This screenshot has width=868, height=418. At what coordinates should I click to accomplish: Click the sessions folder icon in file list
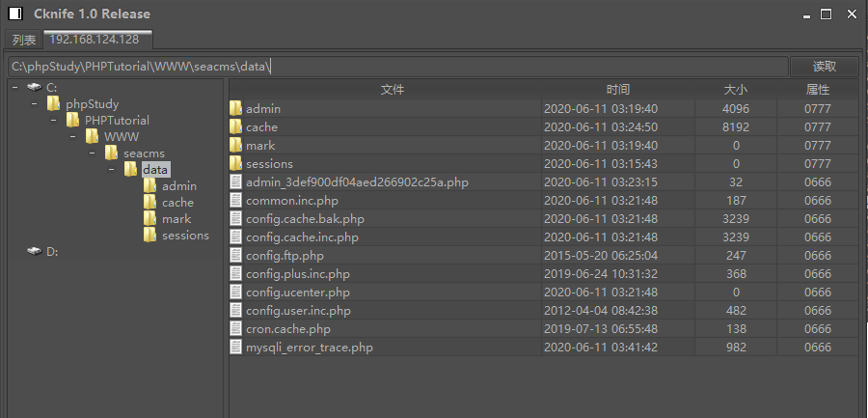236,163
